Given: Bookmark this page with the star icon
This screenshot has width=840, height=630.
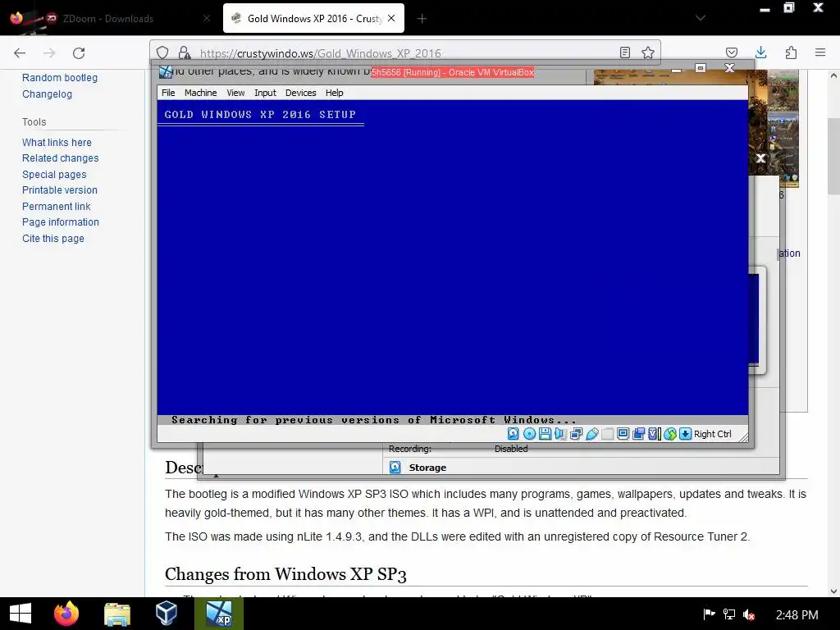Looking at the screenshot, I should (648, 52).
